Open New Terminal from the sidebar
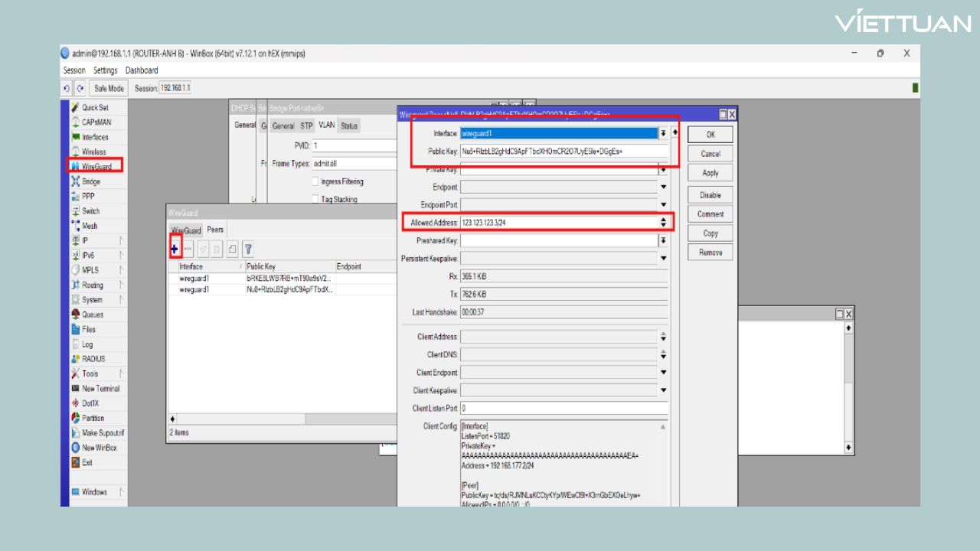The height and width of the screenshot is (551, 980). pos(100,388)
